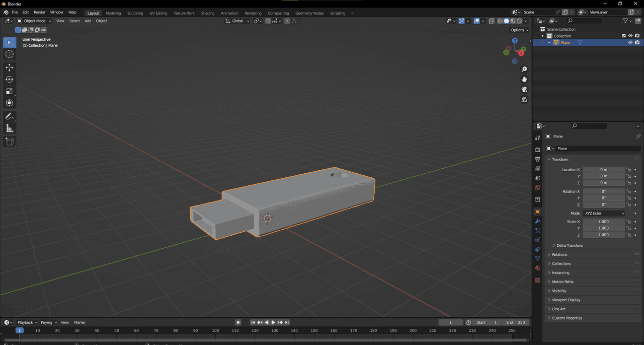Open the Render menu
Viewport: 644px width, 345px height.
[x=40, y=12]
